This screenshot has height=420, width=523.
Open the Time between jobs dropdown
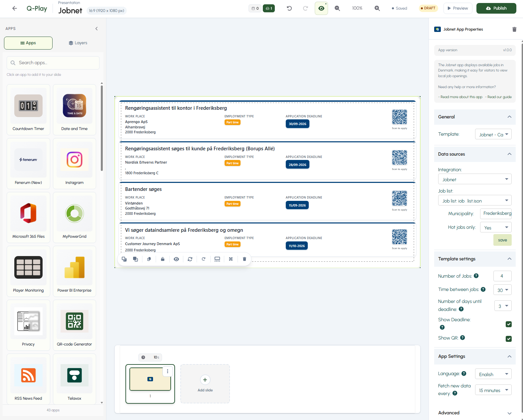click(502, 290)
